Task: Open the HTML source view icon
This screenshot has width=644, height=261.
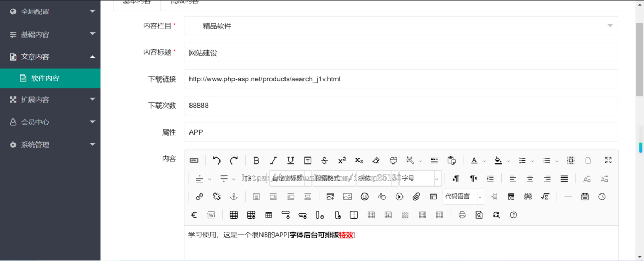Action: tap(194, 160)
